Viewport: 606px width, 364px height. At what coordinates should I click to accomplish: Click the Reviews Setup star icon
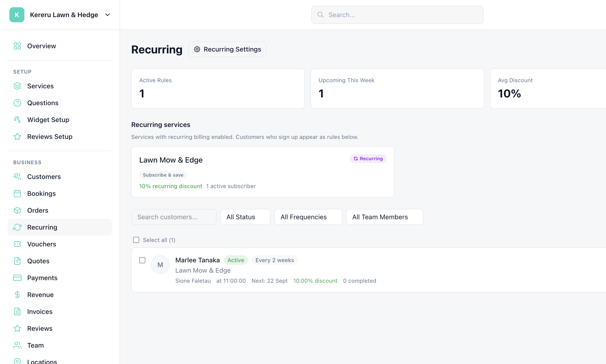click(17, 137)
